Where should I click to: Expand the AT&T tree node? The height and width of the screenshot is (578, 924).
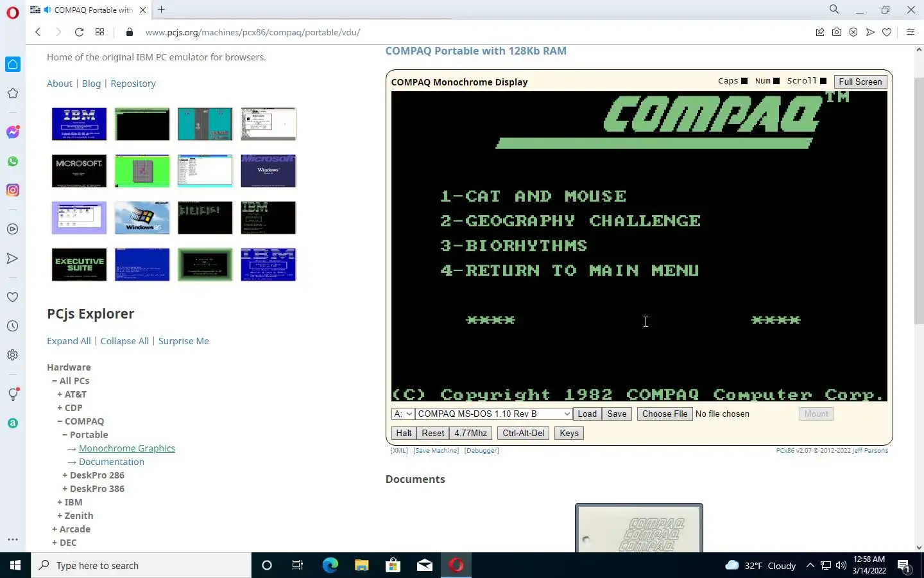point(72,394)
